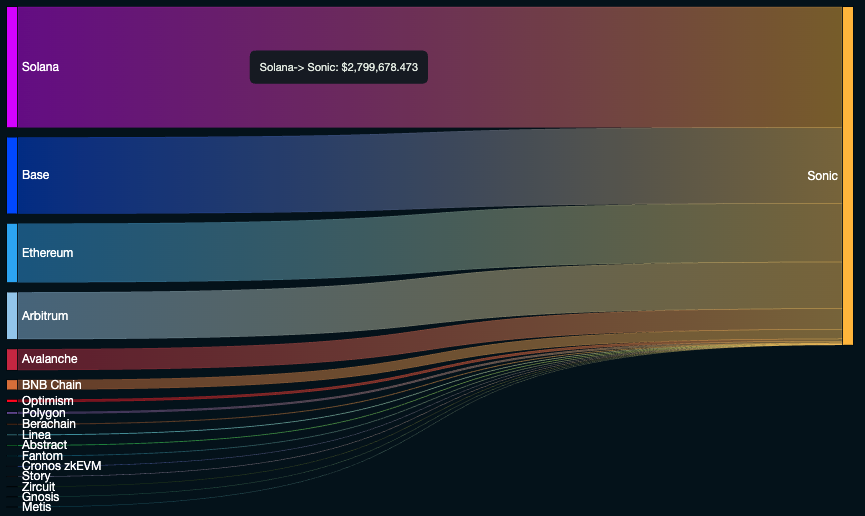Select the Ethereum label
This screenshot has width=865, height=516.
tap(47, 253)
